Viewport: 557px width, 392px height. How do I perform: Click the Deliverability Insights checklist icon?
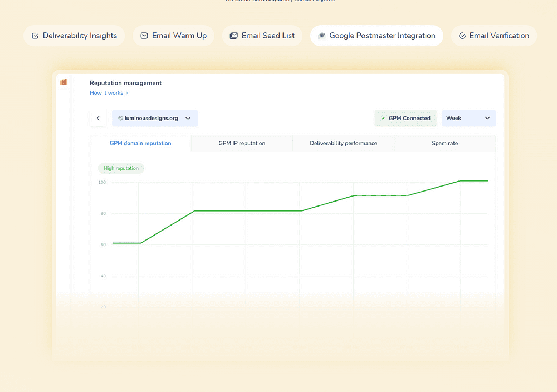point(35,36)
